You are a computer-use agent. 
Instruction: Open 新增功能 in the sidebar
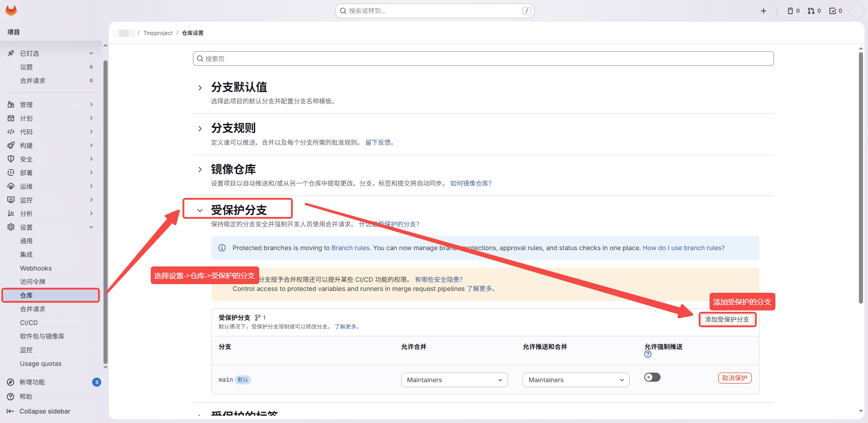[32, 382]
